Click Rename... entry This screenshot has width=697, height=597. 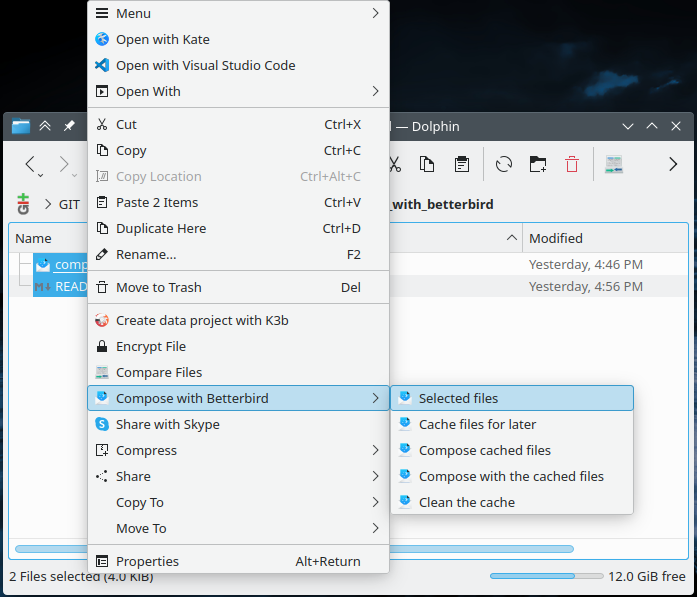[x=238, y=255]
